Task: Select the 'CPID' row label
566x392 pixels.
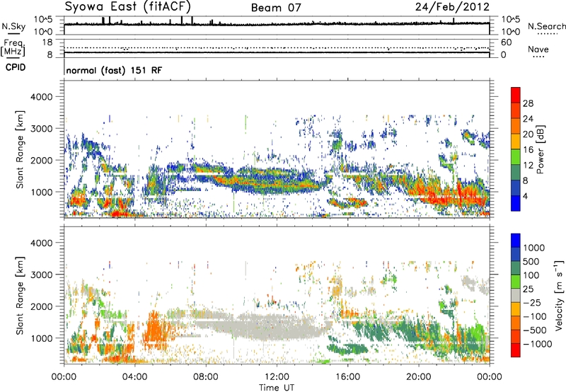Action: tap(16, 67)
